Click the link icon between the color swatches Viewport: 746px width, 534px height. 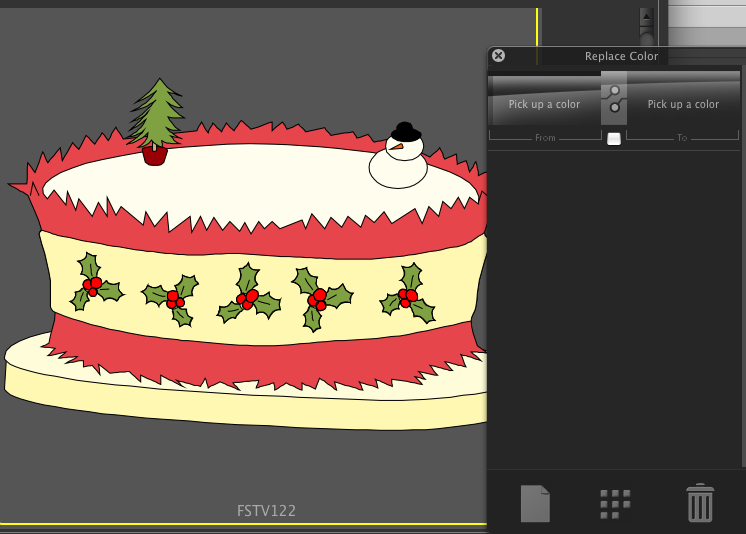pyautogui.click(x=614, y=98)
